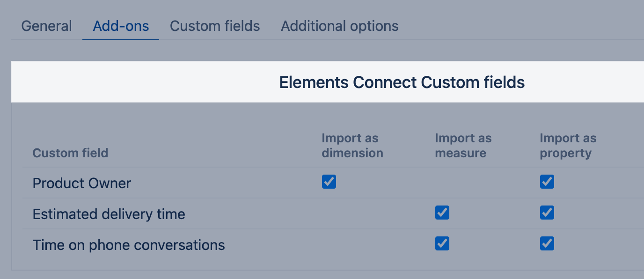This screenshot has height=279, width=644.
Task: Go to Additional options tab
Action: point(339,26)
